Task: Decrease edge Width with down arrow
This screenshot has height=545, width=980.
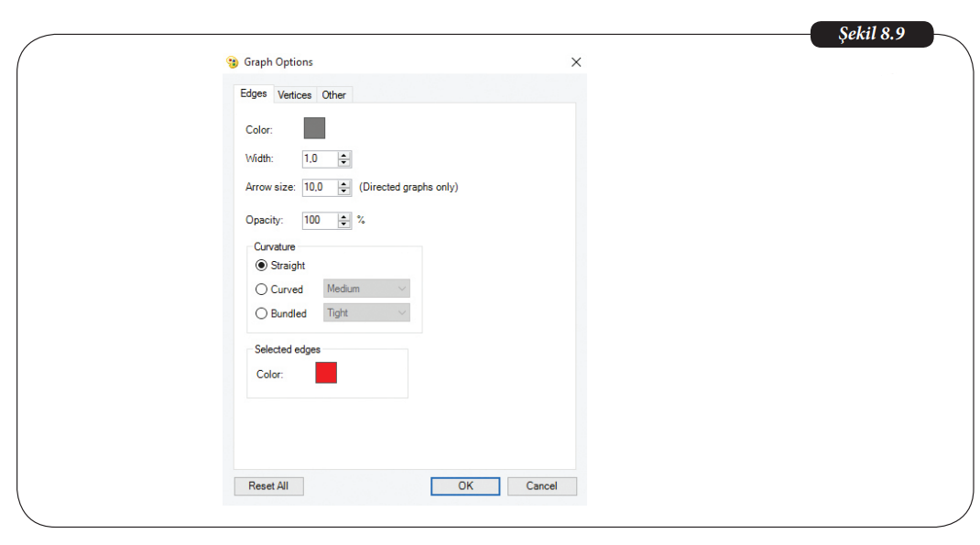Action: tap(344, 163)
